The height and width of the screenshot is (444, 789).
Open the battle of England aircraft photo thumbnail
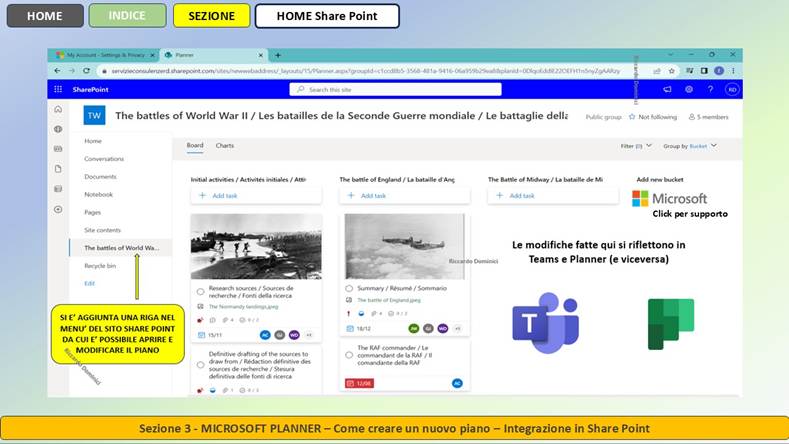405,246
